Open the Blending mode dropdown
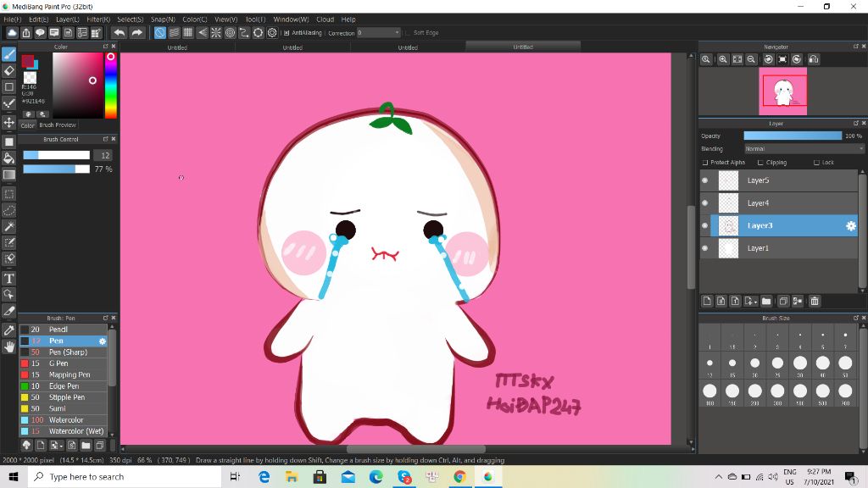 tap(803, 149)
